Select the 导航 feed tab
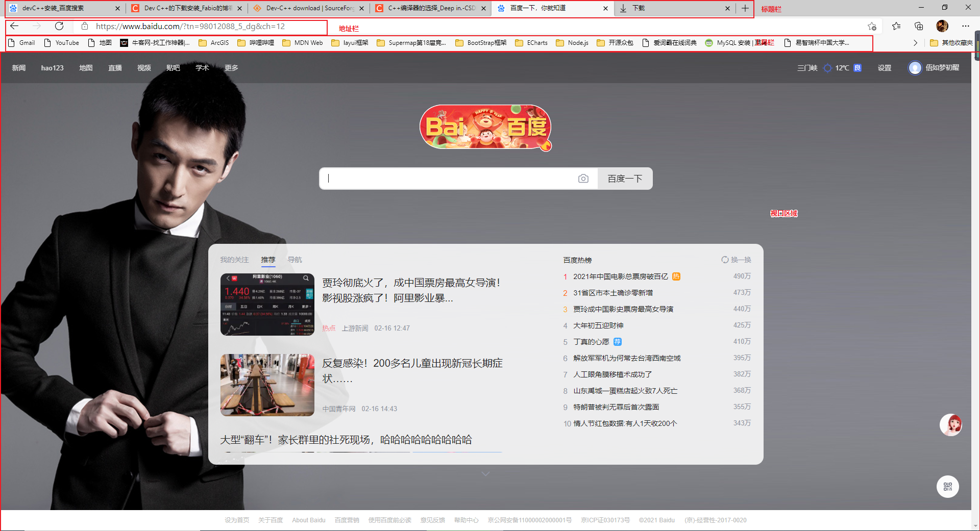This screenshot has width=980, height=531. tap(295, 260)
